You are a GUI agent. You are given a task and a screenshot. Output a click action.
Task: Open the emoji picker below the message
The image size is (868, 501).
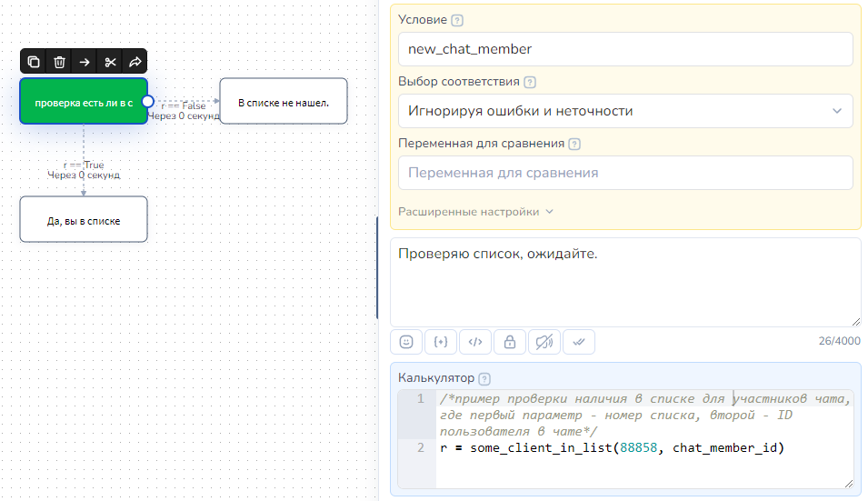pyautogui.click(x=406, y=342)
